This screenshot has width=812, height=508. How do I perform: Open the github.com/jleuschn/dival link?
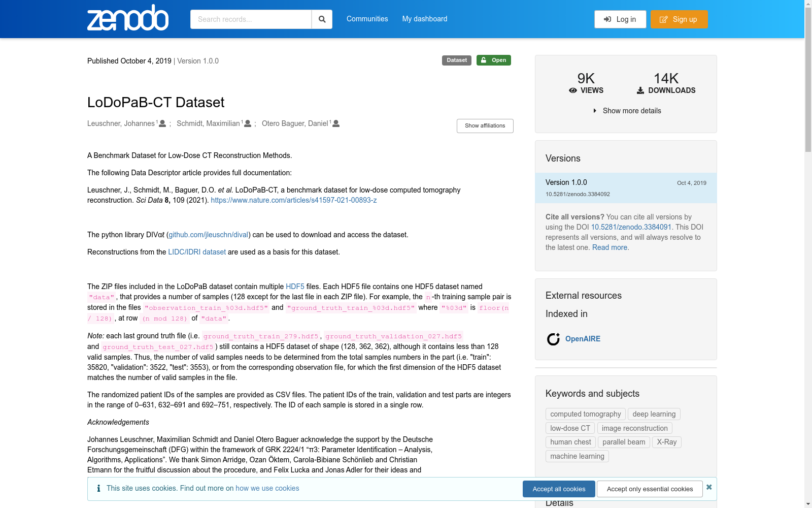(x=209, y=235)
